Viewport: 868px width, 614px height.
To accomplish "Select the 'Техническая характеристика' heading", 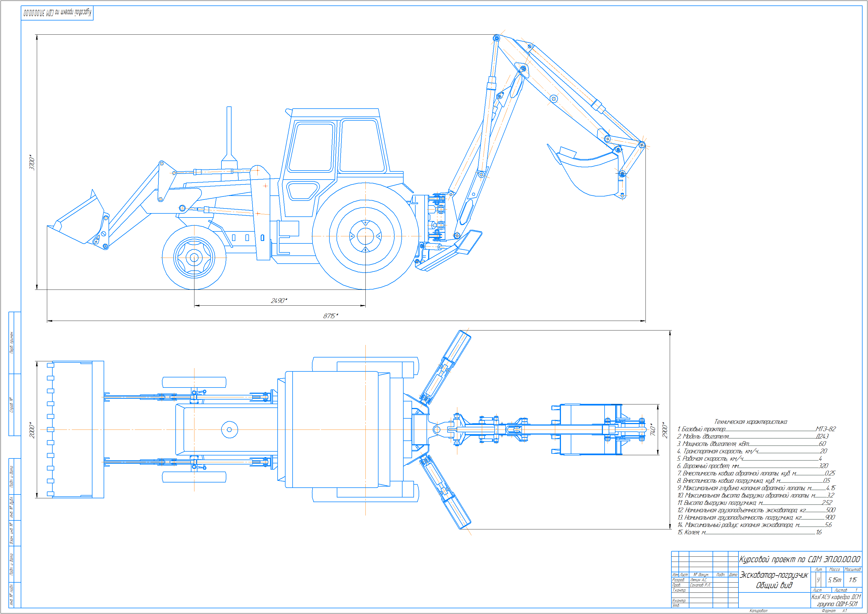I will click(x=750, y=421).
